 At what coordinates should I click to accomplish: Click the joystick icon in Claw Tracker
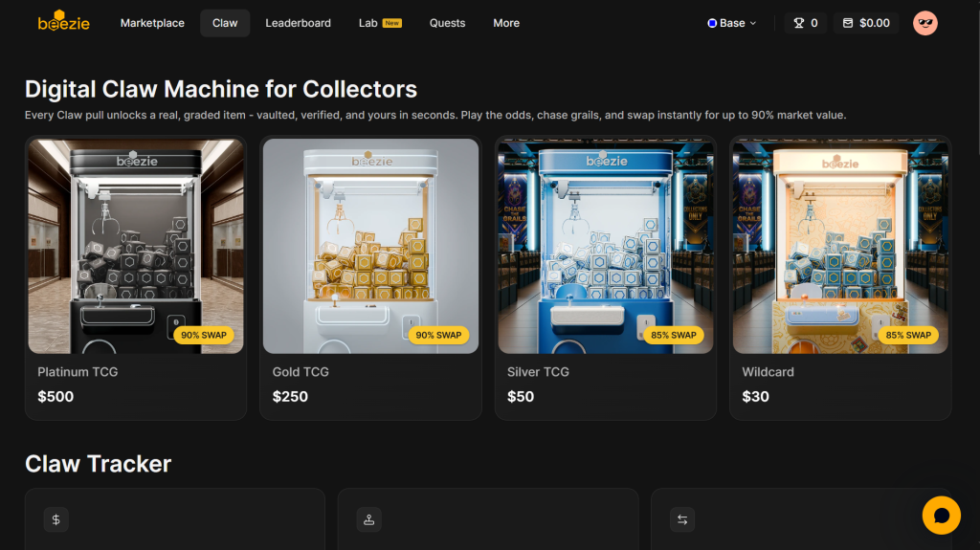[x=368, y=519]
